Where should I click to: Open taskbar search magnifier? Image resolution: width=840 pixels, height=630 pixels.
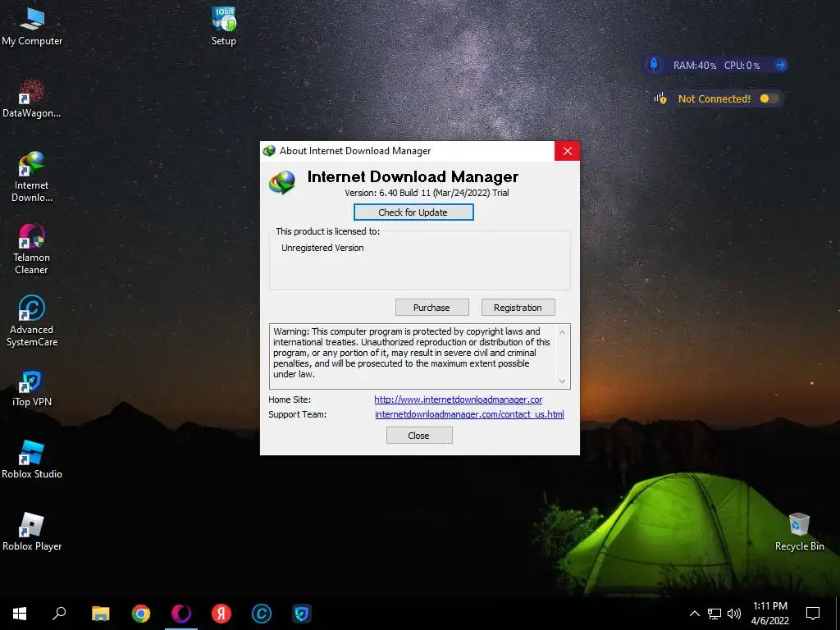tap(59, 614)
